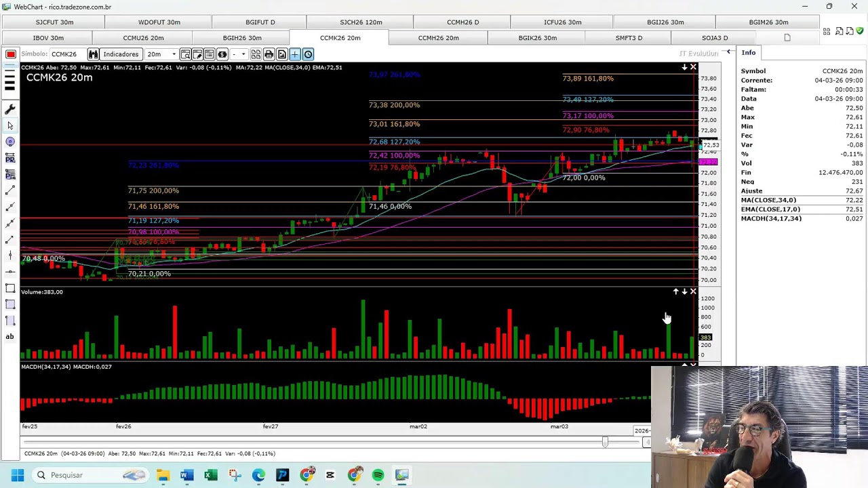Click the Símbolo input field
The height and width of the screenshot is (488, 868).
[68, 54]
